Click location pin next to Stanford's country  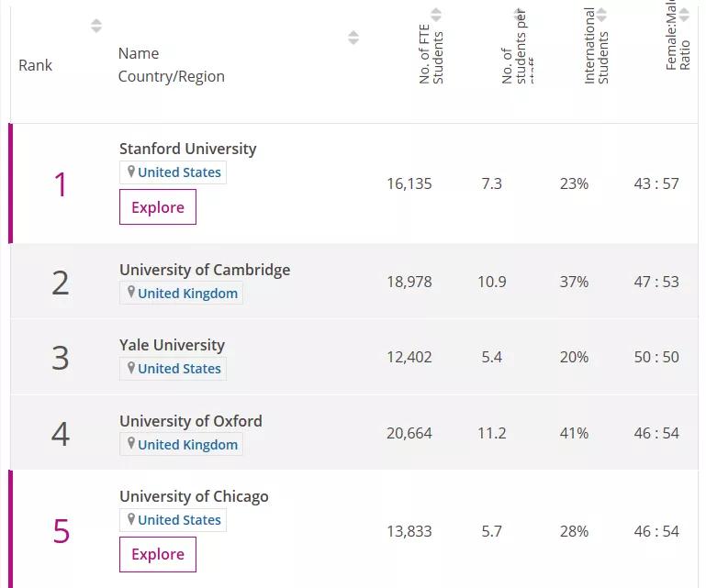[x=131, y=172]
